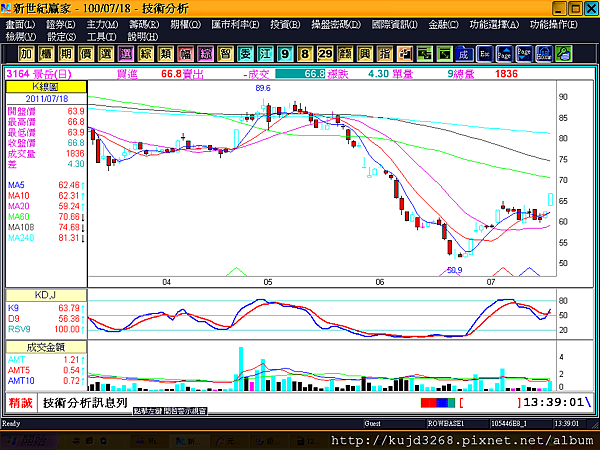The height and width of the screenshot is (450, 600).
Task: Click the purple 綜 toolbar button
Action: 205,54
